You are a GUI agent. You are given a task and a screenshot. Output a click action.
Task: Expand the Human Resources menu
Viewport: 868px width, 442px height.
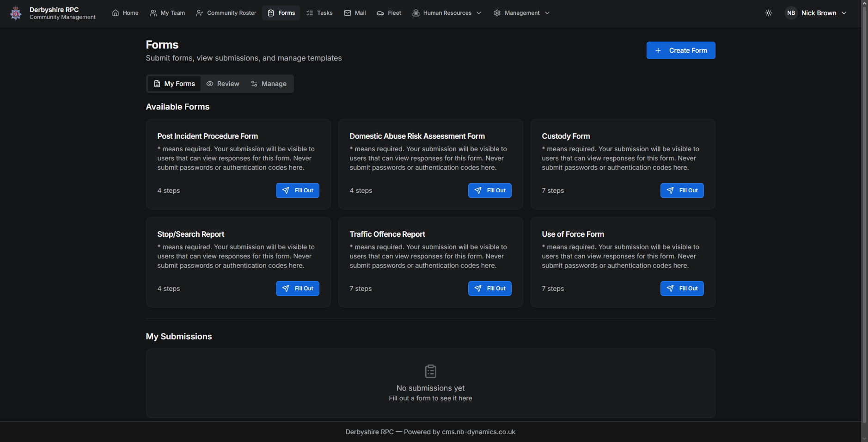(x=447, y=13)
